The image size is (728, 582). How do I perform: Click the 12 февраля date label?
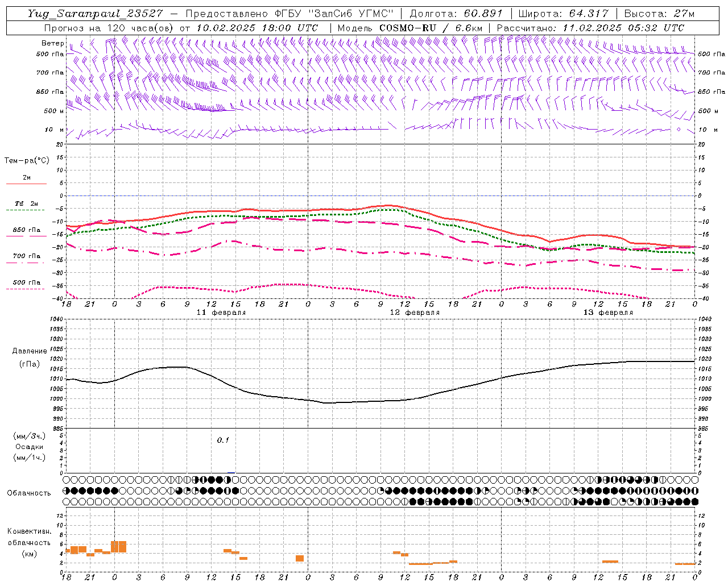coord(415,313)
